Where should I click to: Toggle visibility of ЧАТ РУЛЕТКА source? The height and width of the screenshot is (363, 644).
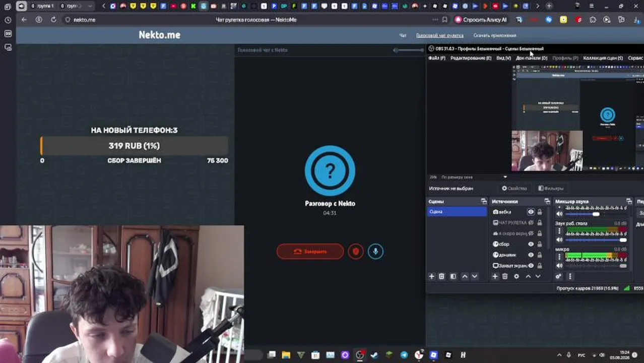pyautogui.click(x=531, y=222)
